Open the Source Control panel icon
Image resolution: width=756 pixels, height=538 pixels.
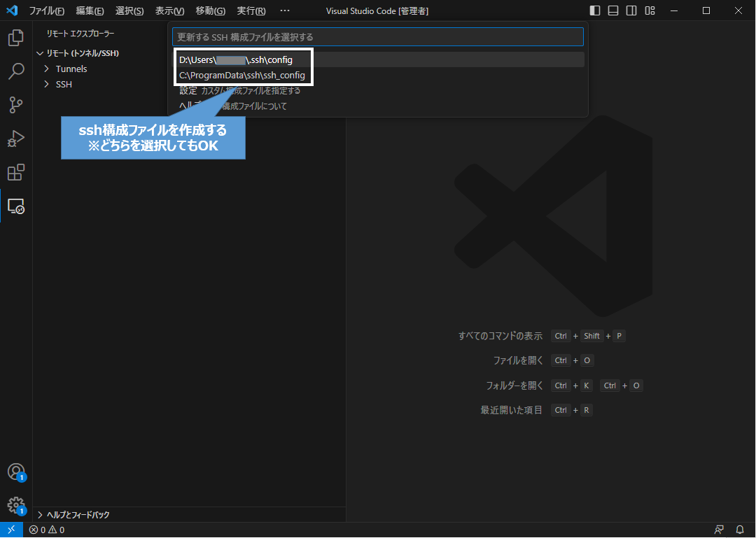point(15,105)
